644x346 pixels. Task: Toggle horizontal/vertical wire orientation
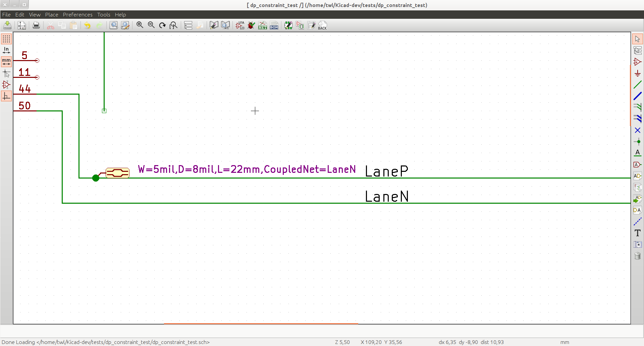6,96
